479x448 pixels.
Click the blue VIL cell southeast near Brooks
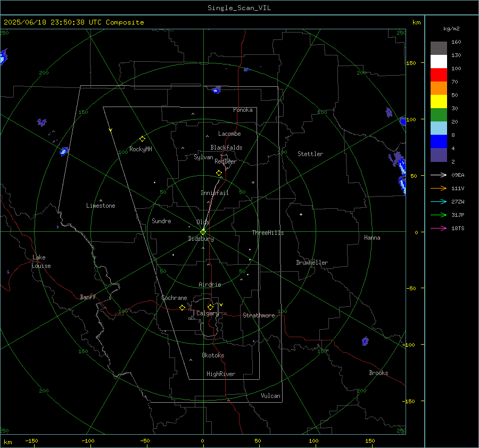pyautogui.click(x=365, y=341)
